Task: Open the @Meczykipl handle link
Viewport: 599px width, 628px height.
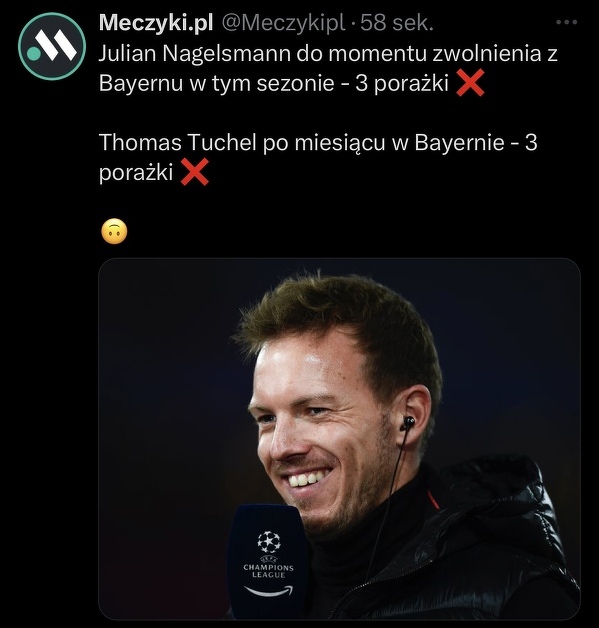Action: click(x=283, y=23)
